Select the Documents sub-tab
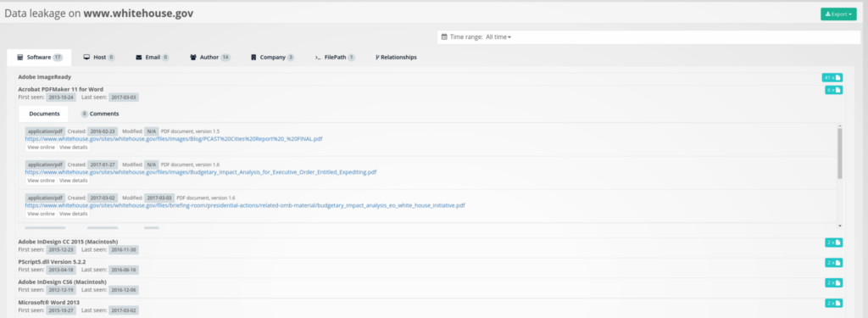This screenshot has height=318, width=868. pyautogui.click(x=44, y=114)
